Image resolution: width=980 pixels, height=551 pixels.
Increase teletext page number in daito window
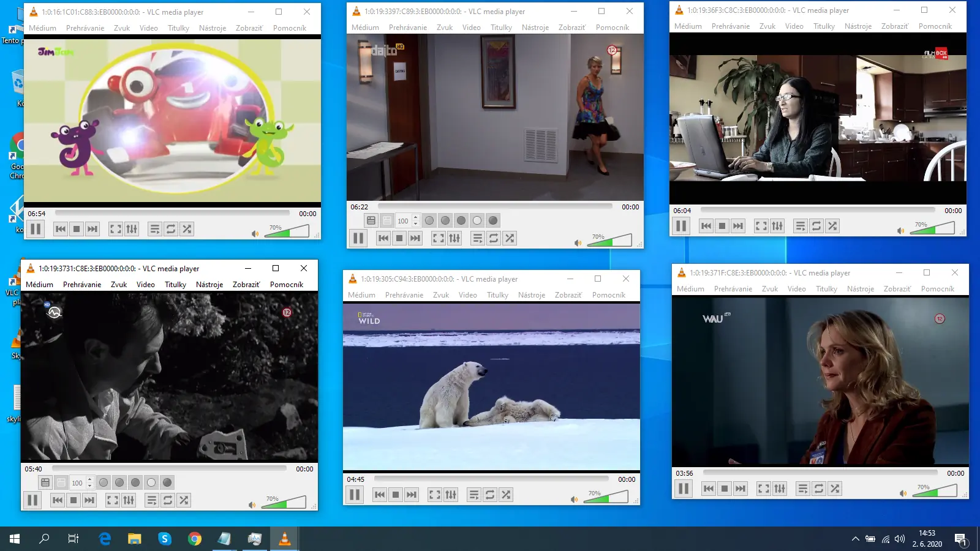(416, 217)
